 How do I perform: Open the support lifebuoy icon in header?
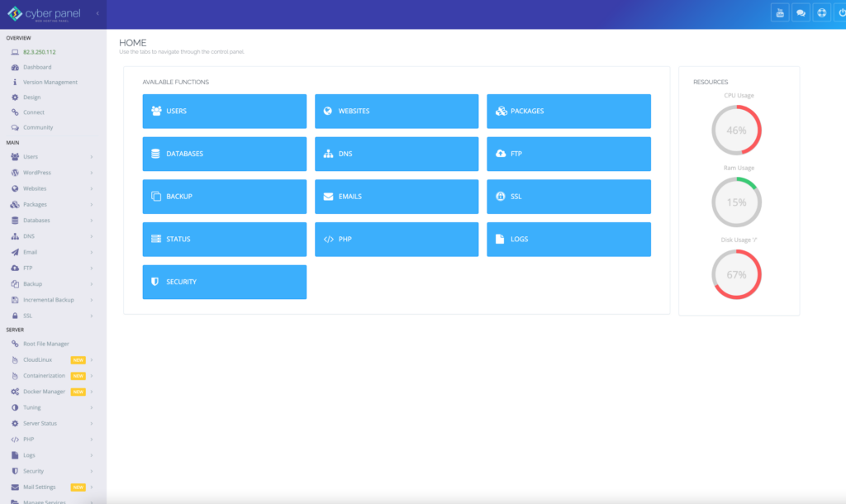click(822, 13)
